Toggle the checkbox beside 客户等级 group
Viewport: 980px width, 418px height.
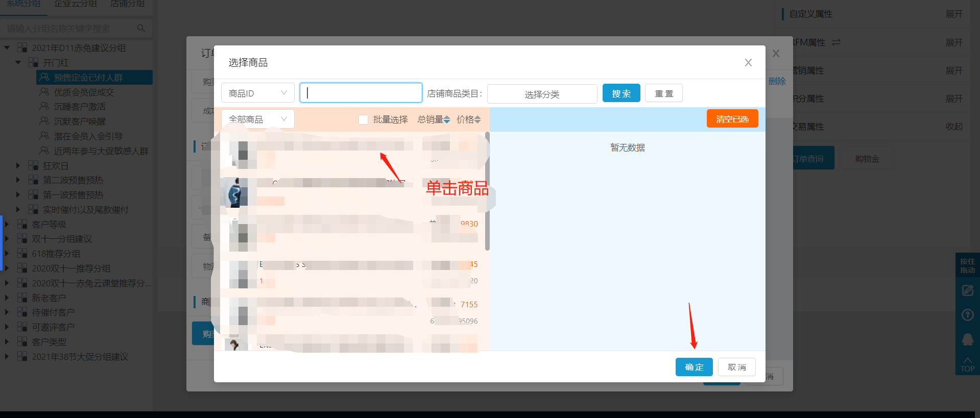22,224
